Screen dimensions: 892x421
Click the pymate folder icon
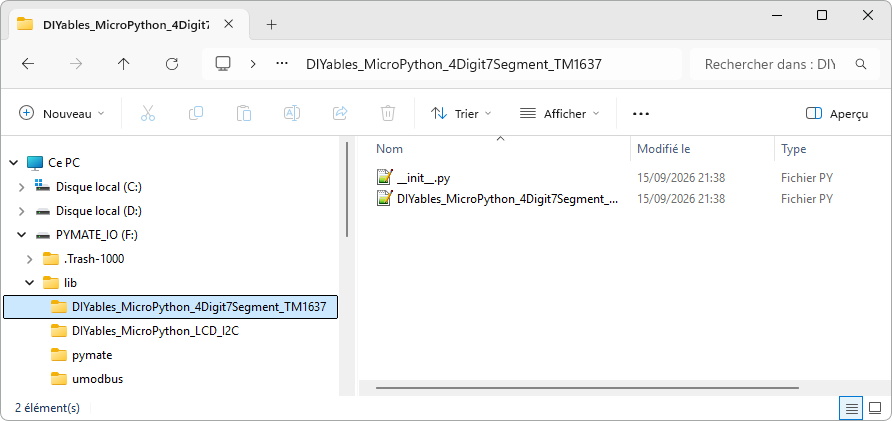[x=59, y=355]
